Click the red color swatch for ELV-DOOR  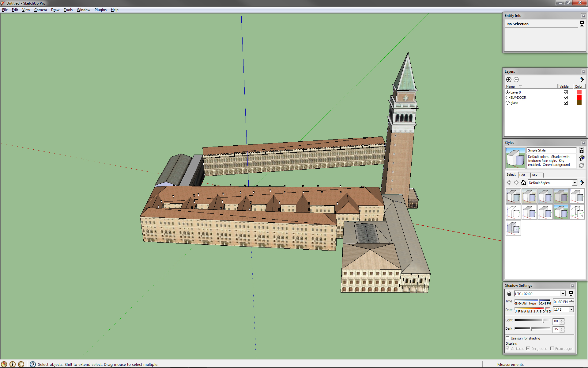tap(579, 98)
